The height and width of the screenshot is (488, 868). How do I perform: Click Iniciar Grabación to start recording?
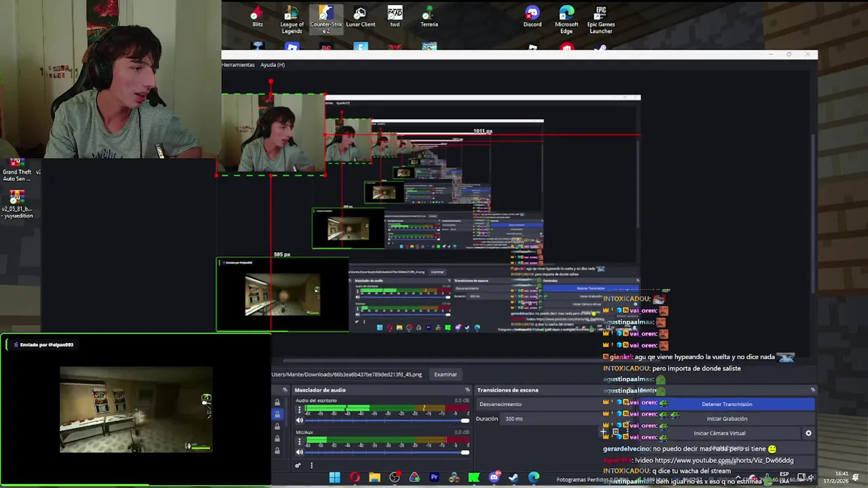click(x=727, y=419)
